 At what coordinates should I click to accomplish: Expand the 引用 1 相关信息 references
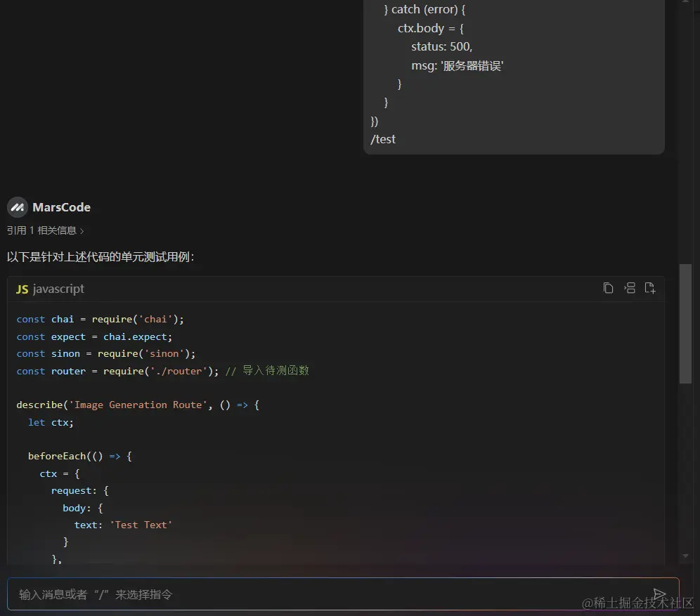(x=45, y=230)
